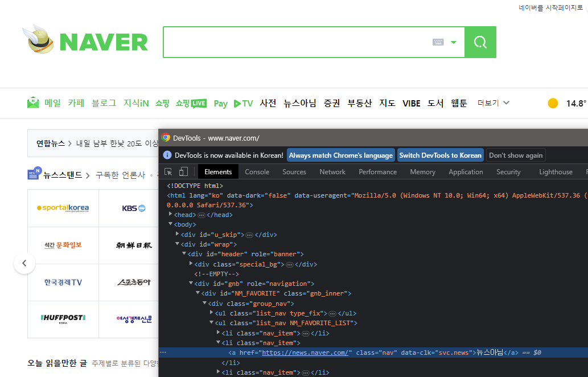Click Always match Chrome's language button
Image resolution: width=588 pixels, height=377 pixels.
point(340,155)
